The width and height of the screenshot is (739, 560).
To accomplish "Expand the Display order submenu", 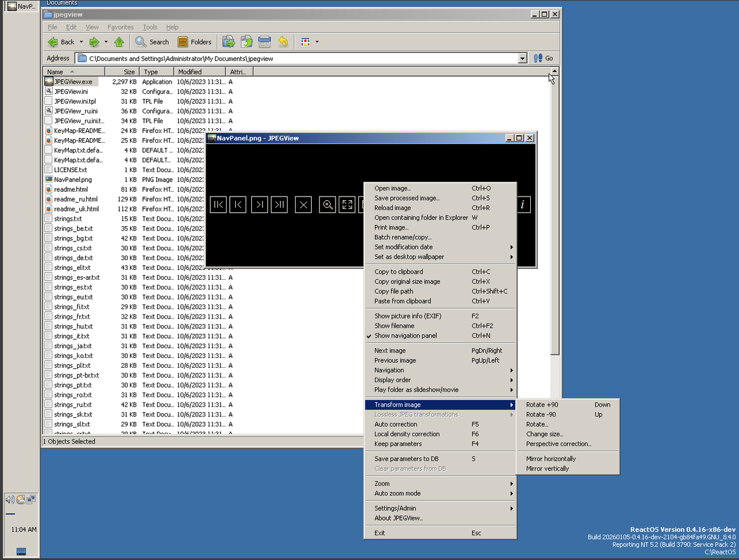I will pos(392,379).
